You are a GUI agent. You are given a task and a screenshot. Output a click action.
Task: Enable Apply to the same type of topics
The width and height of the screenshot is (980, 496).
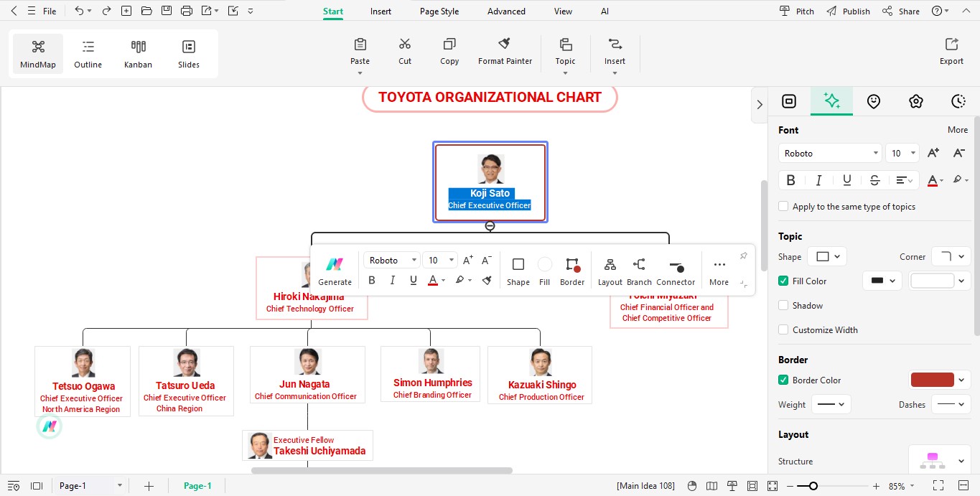point(783,207)
